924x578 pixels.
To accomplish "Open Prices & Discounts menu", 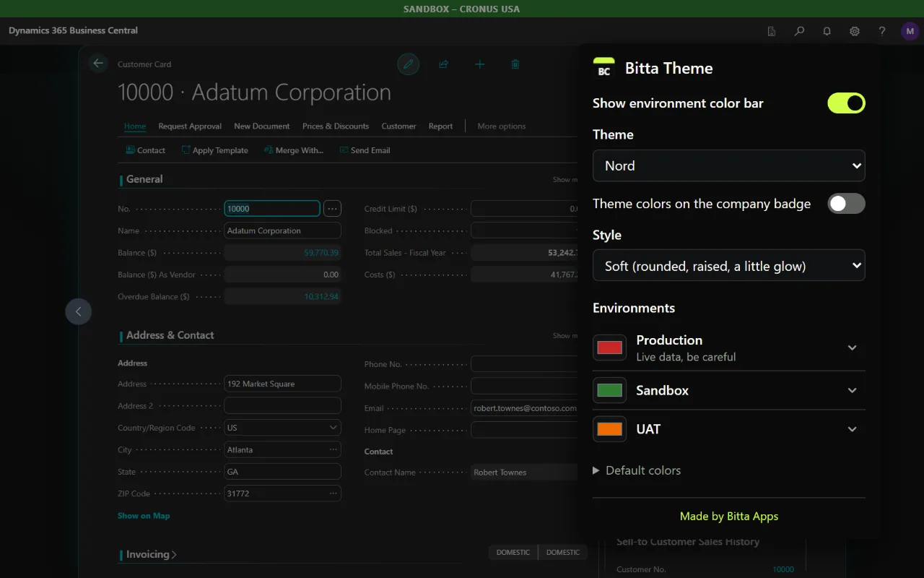I will coord(336,126).
